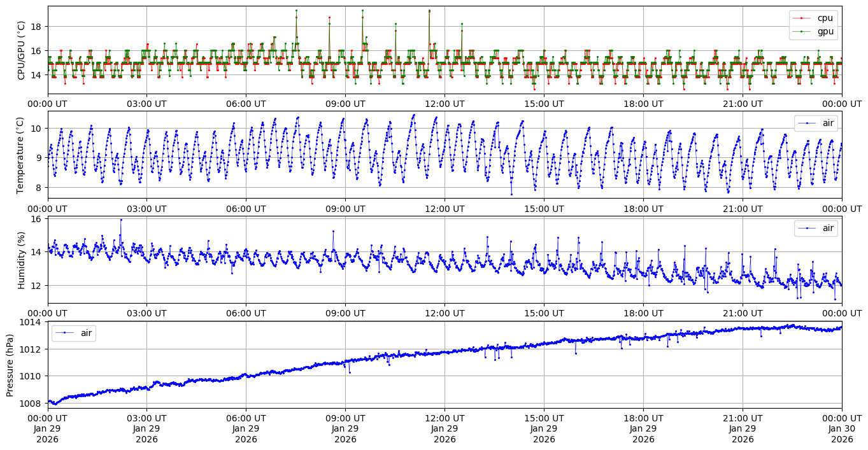Click the 16 tick on the Humidity axis
868x450 pixels.
[37, 219]
